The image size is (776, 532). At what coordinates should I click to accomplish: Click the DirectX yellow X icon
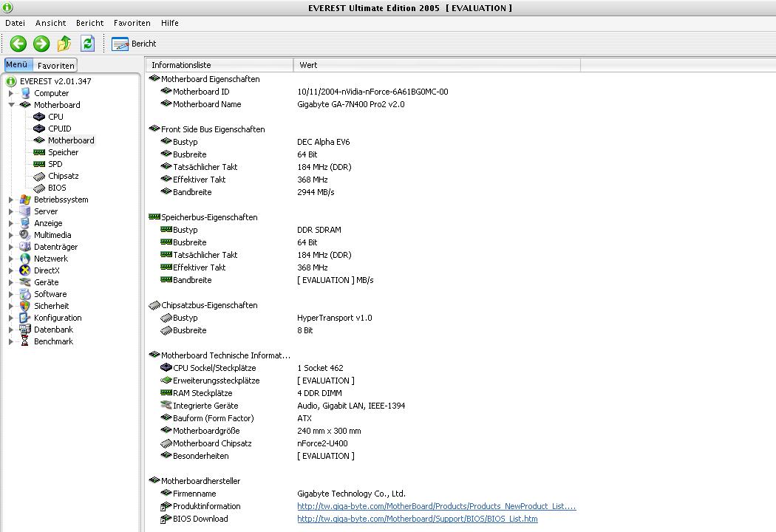[24, 270]
